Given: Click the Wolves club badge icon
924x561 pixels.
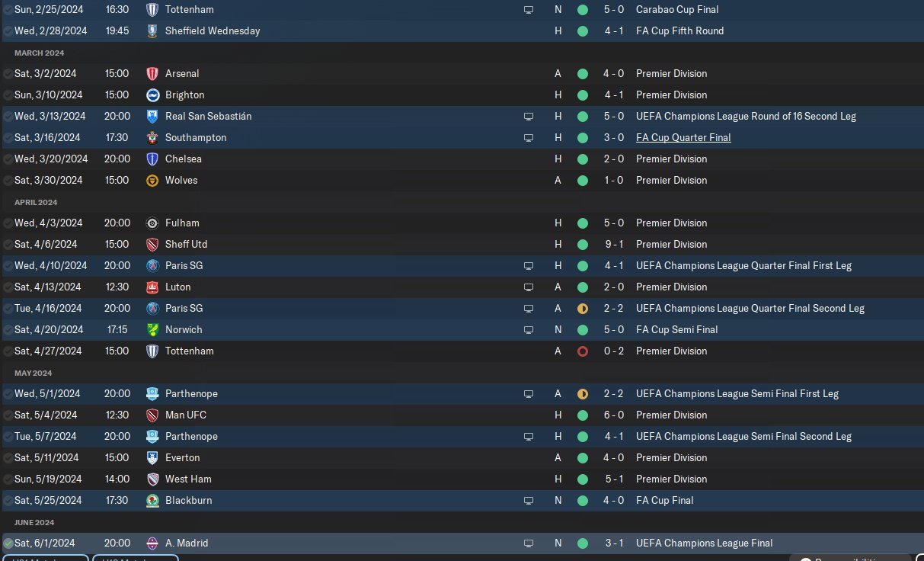Looking at the screenshot, I should [152, 181].
